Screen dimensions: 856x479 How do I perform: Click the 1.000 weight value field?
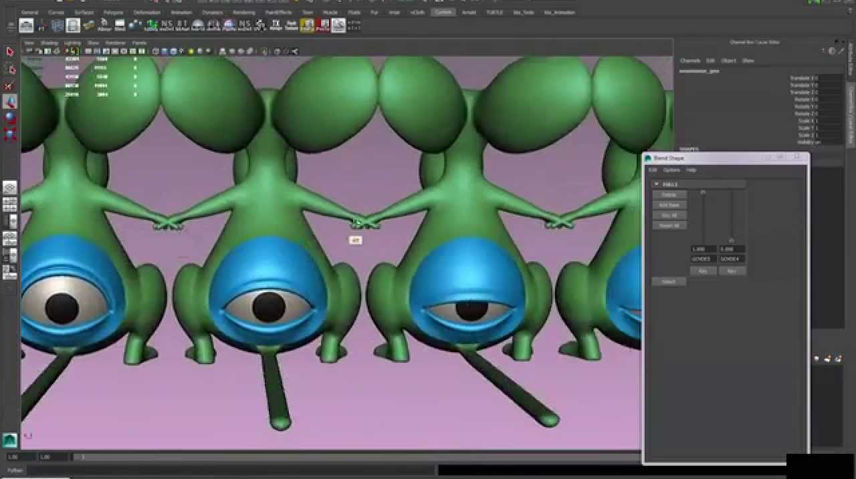pos(703,249)
